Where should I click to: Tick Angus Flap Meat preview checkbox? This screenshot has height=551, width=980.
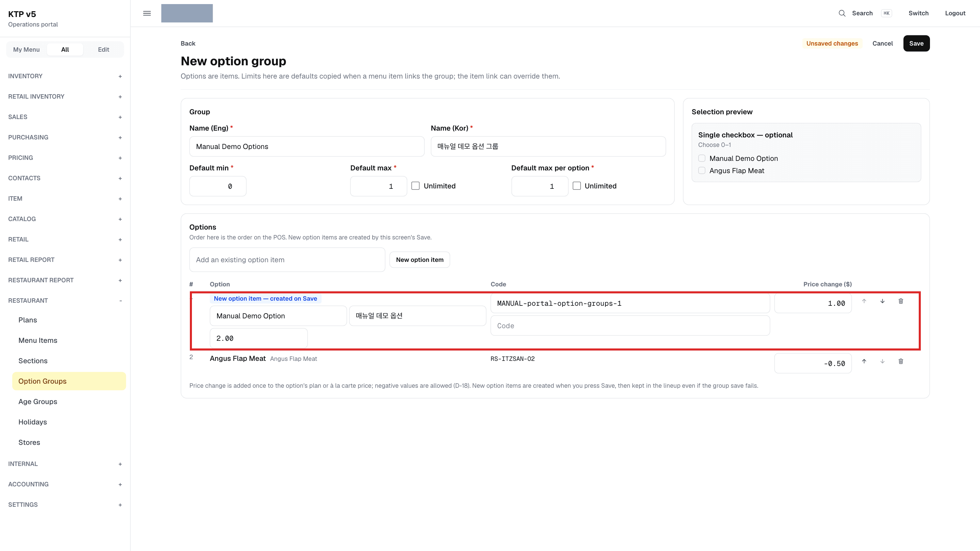click(702, 170)
